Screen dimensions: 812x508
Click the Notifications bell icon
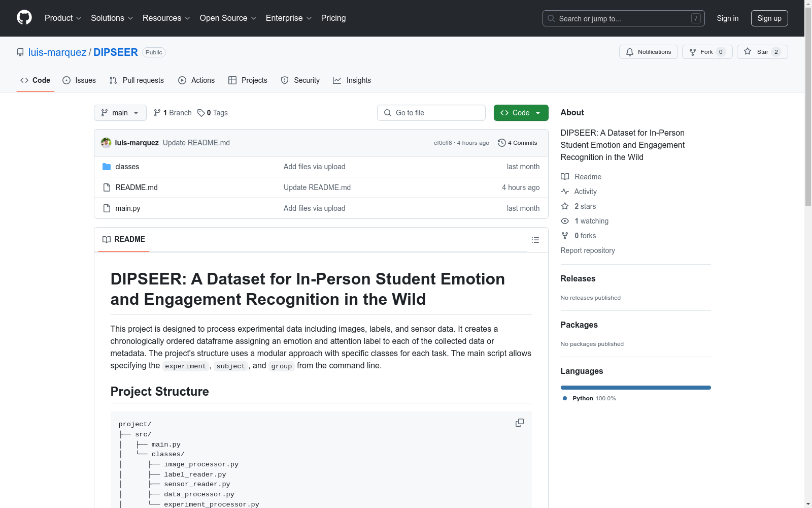630,52
